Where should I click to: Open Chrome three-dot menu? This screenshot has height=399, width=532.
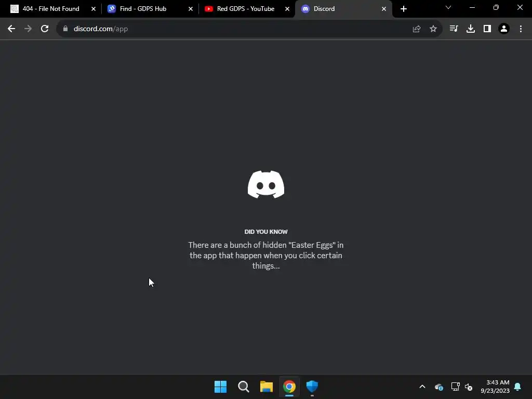[521, 29]
